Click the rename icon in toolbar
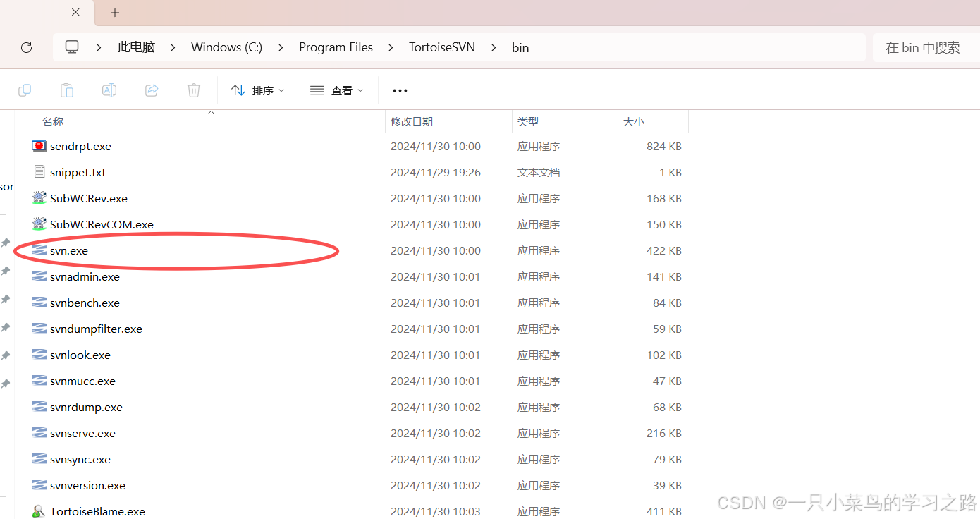The height and width of the screenshot is (519, 980). click(109, 90)
